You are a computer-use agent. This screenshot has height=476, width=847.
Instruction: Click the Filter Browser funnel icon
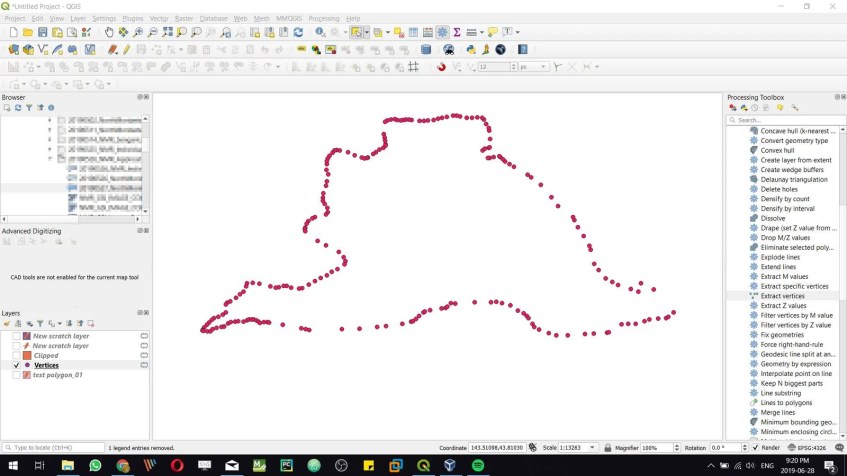click(x=29, y=108)
